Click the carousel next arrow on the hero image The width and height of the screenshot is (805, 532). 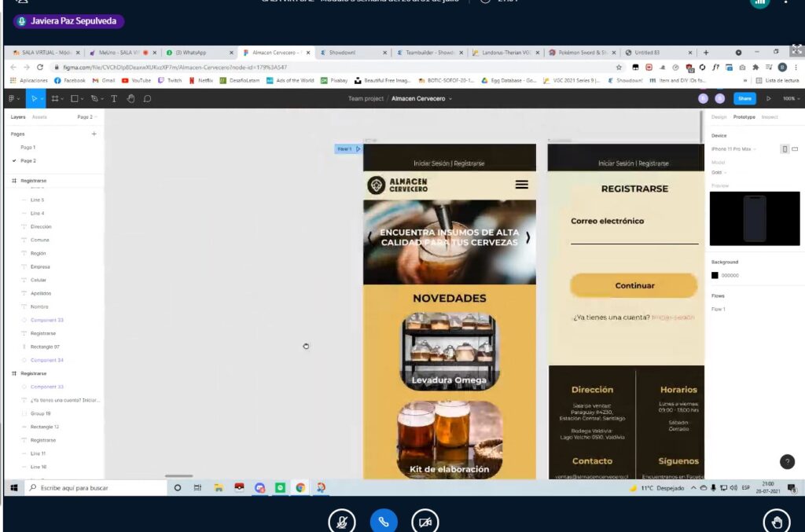[x=527, y=237]
